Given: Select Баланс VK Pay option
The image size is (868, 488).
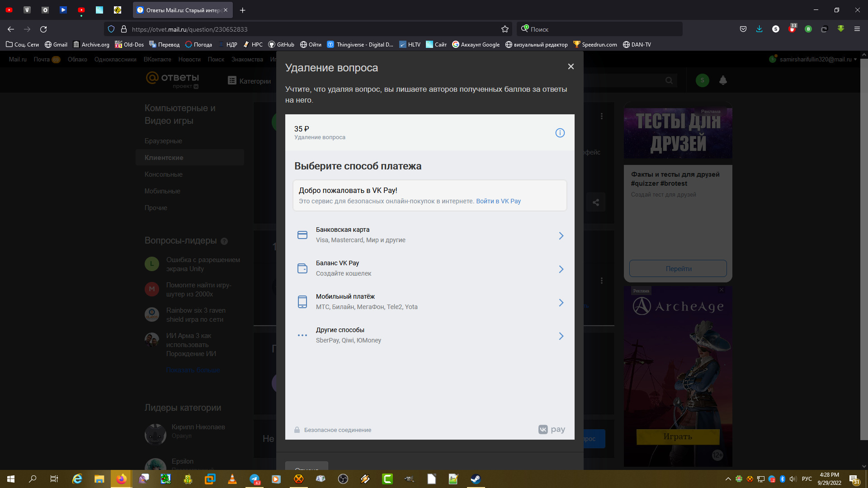Looking at the screenshot, I should 429,268.
